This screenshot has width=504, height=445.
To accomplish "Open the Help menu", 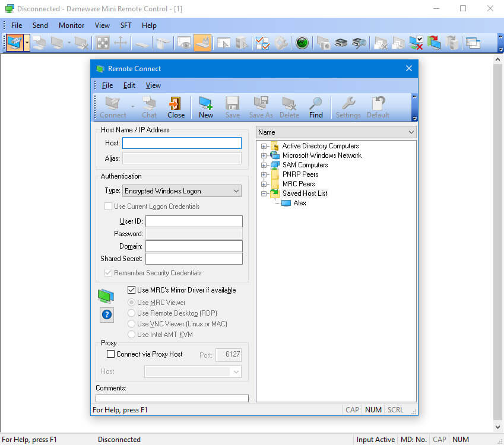I will tap(149, 26).
